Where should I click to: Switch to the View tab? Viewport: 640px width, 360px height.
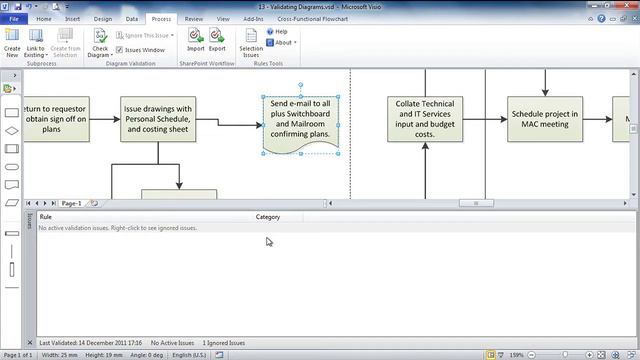tap(223, 19)
